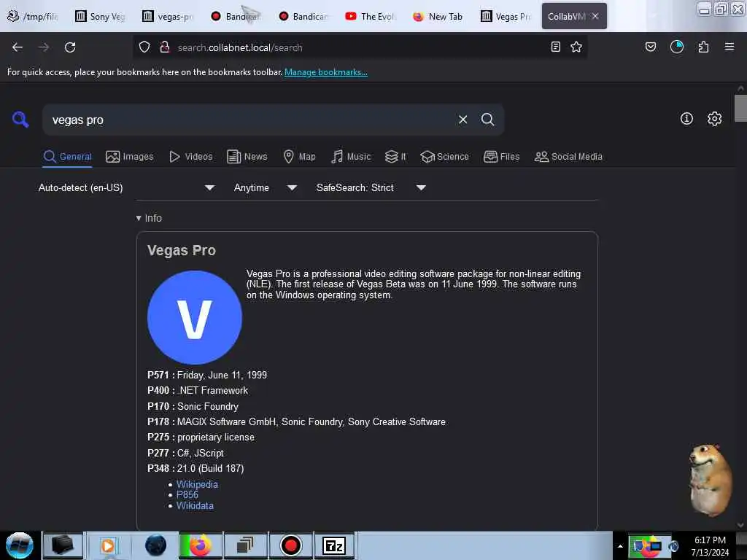Click the Vegas Pro infobox heading
The width and height of the screenshot is (747, 560).
[x=182, y=250]
